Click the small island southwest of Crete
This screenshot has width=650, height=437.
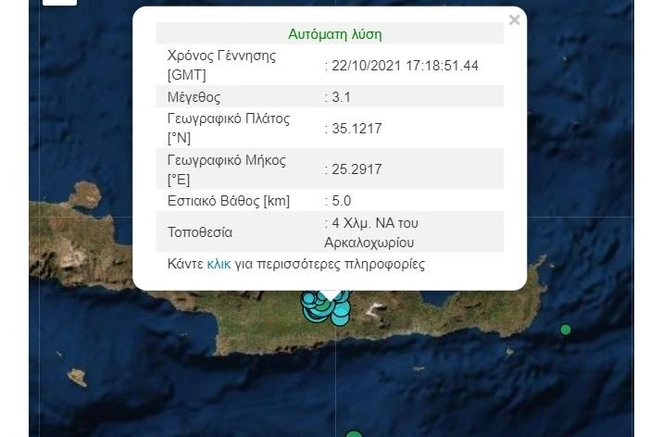(77, 377)
